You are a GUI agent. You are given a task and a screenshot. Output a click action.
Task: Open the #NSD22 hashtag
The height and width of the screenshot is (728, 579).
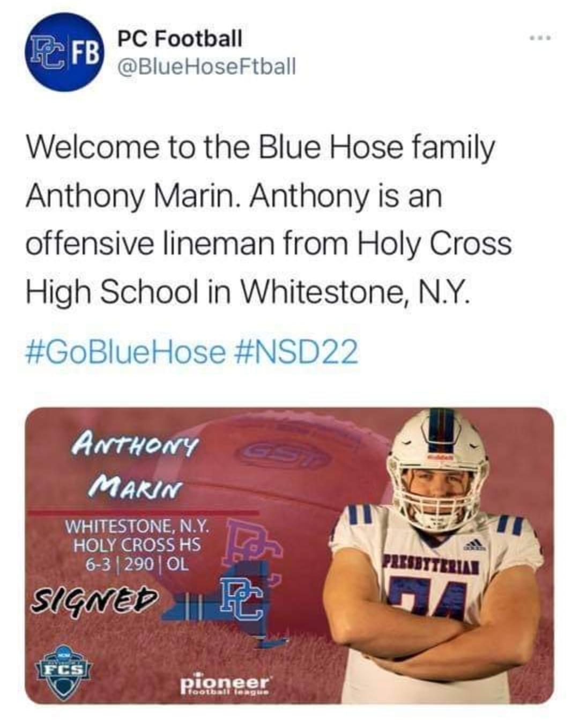295,352
